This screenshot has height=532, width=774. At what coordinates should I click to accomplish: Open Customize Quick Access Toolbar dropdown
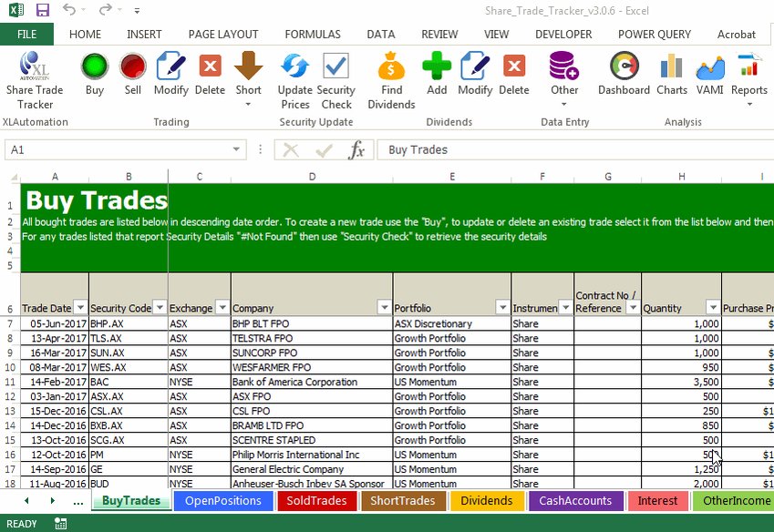point(137,10)
